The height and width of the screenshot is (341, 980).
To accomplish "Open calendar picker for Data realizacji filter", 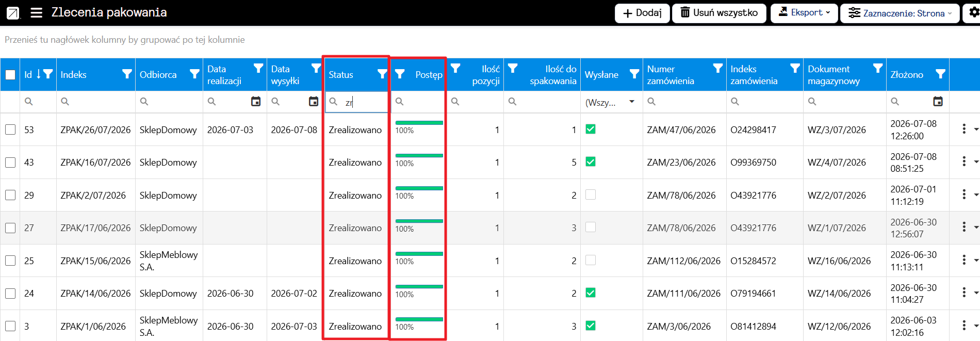I will (x=256, y=102).
